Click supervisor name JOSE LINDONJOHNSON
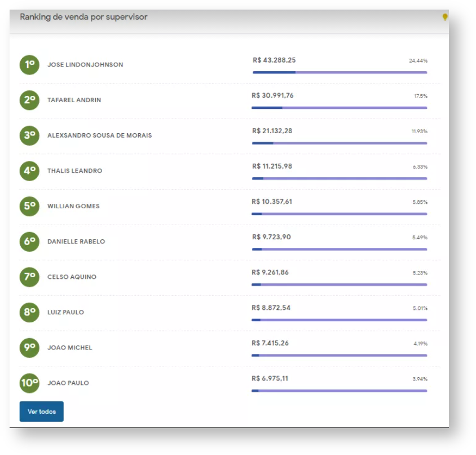The height and width of the screenshot is (455, 476). tap(85, 65)
